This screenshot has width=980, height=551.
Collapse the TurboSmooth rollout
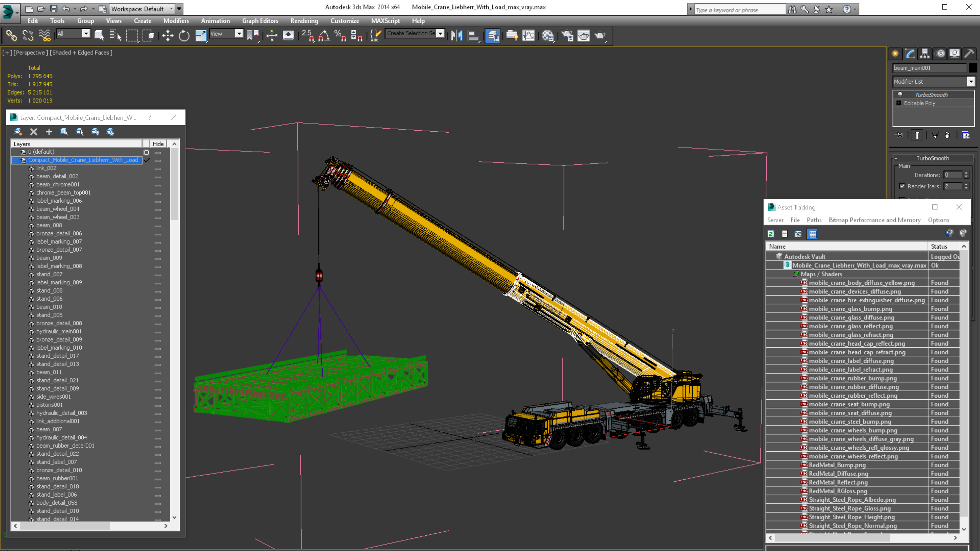point(933,158)
